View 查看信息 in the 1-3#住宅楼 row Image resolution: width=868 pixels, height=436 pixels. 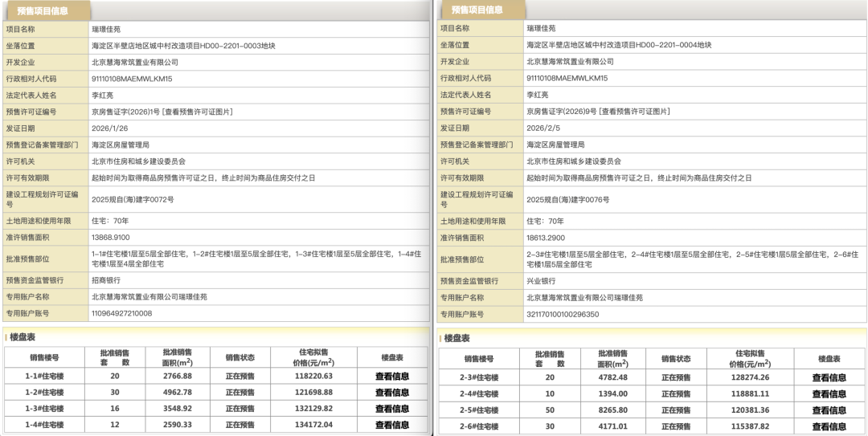[391, 408]
